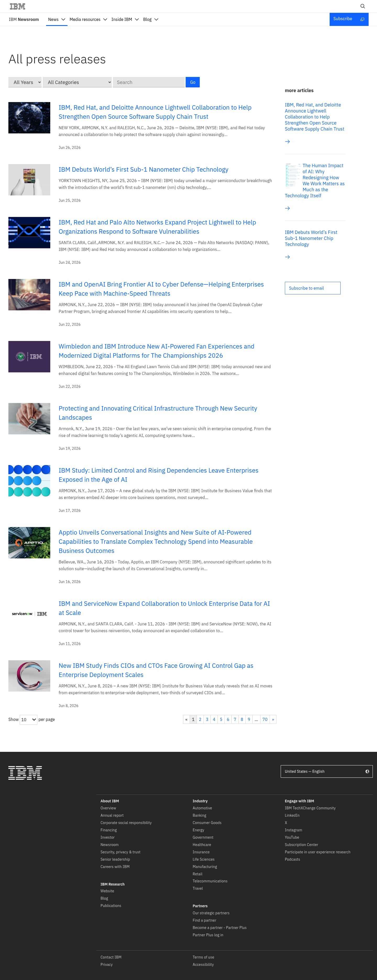377x980 pixels.
Task: Click the arrow under Sub-1 Nanometer sidebar article
Action: pos(287,257)
